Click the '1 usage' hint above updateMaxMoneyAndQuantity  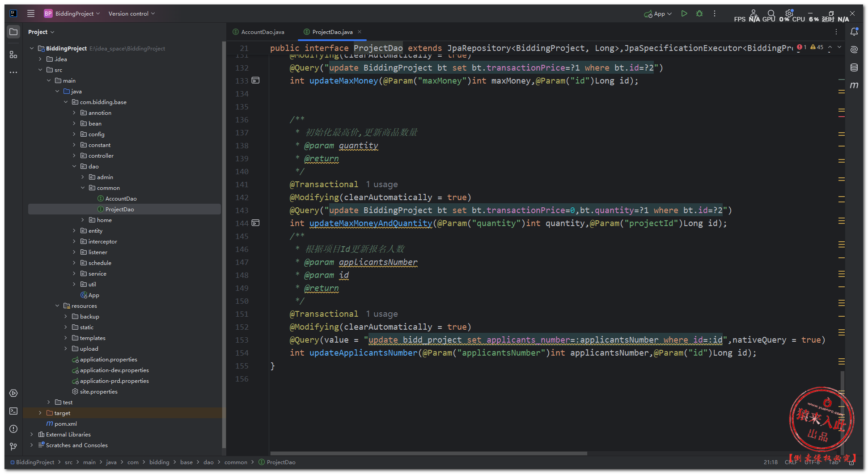coord(381,185)
